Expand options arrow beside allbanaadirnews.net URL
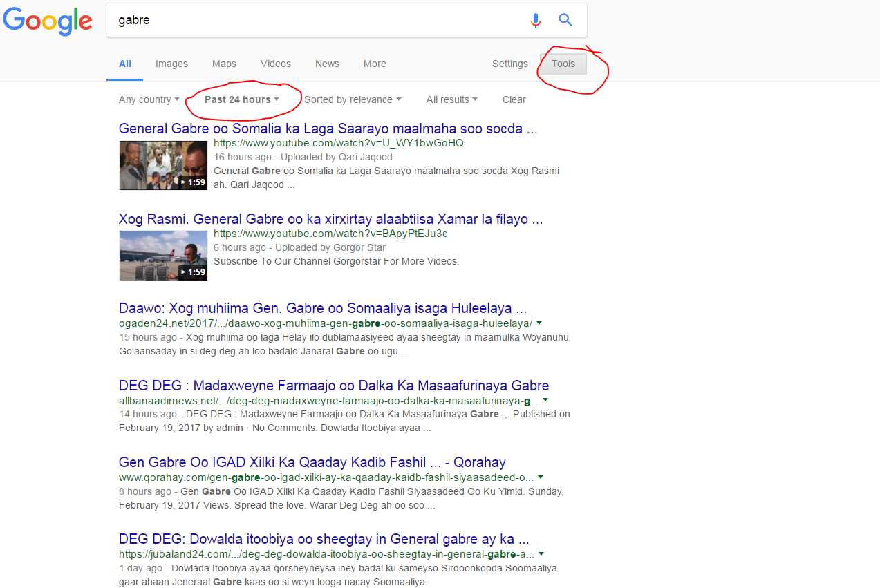 pyautogui.click(x=545, y=400)
